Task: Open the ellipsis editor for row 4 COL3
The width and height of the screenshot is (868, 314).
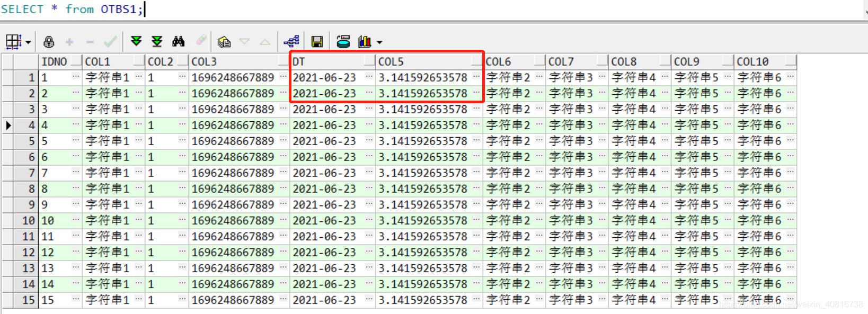Action: (x=284, y=124)
